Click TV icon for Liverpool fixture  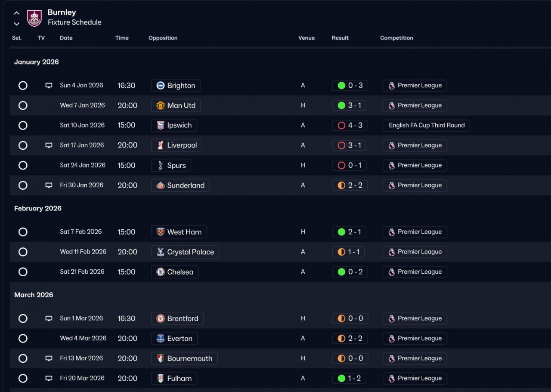(x=49, y=145)
